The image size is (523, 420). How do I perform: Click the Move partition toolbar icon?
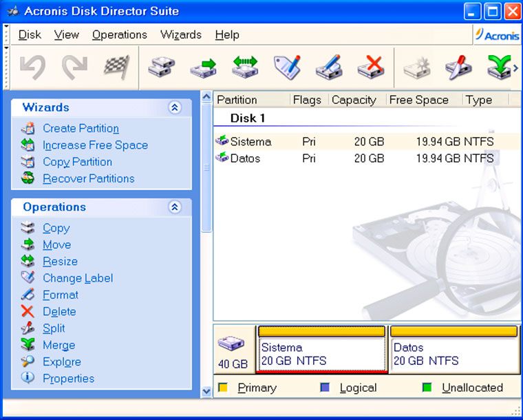pos(204,67)
